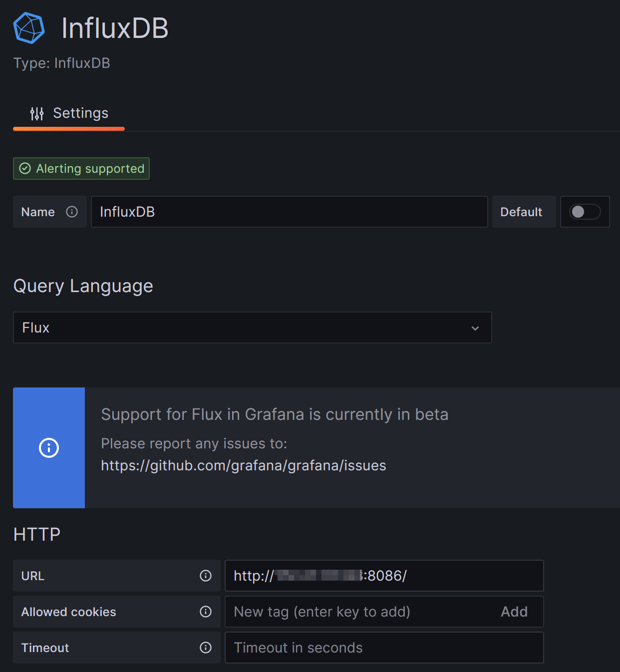Click the InfluxDB logo icon
620x672 pixels.
click(29, 28)
